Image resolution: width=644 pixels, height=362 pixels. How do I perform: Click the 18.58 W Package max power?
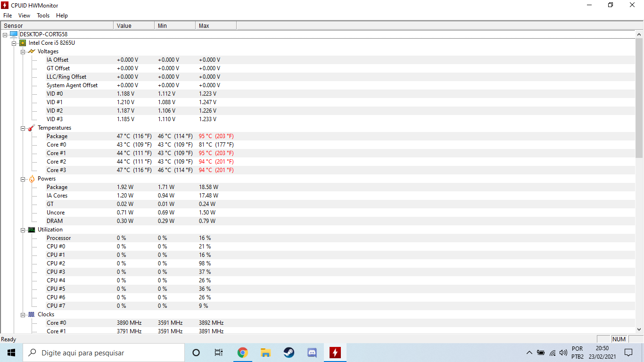pos(208,187)
